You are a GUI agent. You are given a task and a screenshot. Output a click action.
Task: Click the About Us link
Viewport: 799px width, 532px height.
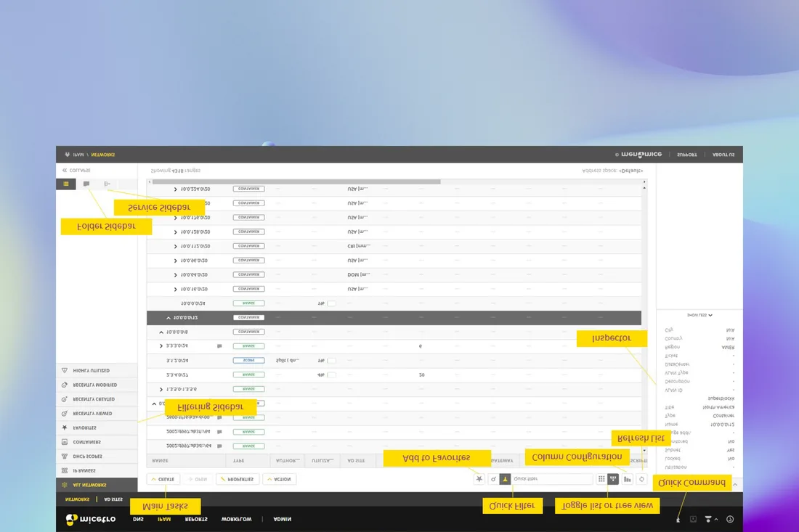pos(723,155)
